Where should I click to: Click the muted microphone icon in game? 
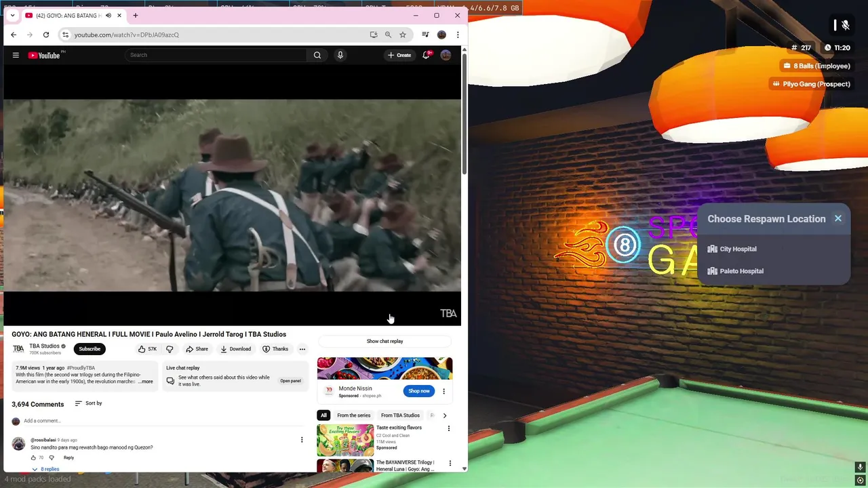pos(845,25)
